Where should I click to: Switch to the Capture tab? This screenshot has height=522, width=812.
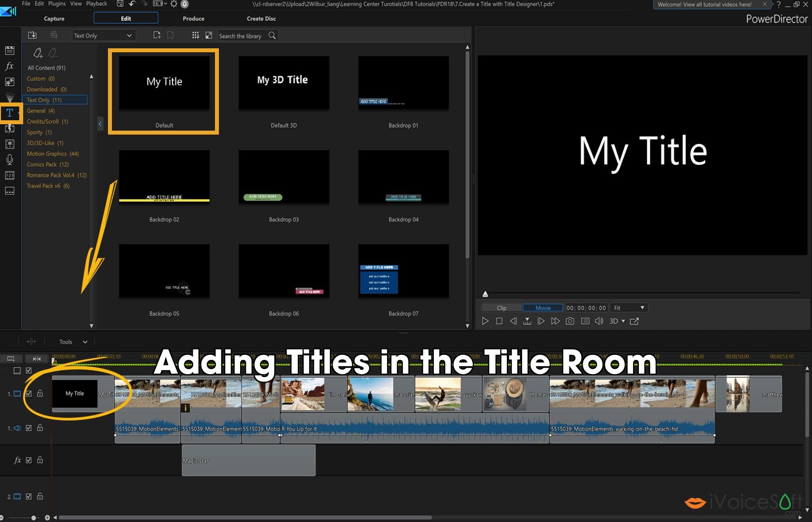click(54, 18)
